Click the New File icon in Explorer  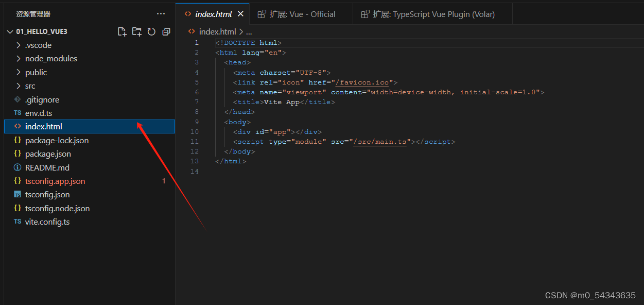tap(122, 31)
